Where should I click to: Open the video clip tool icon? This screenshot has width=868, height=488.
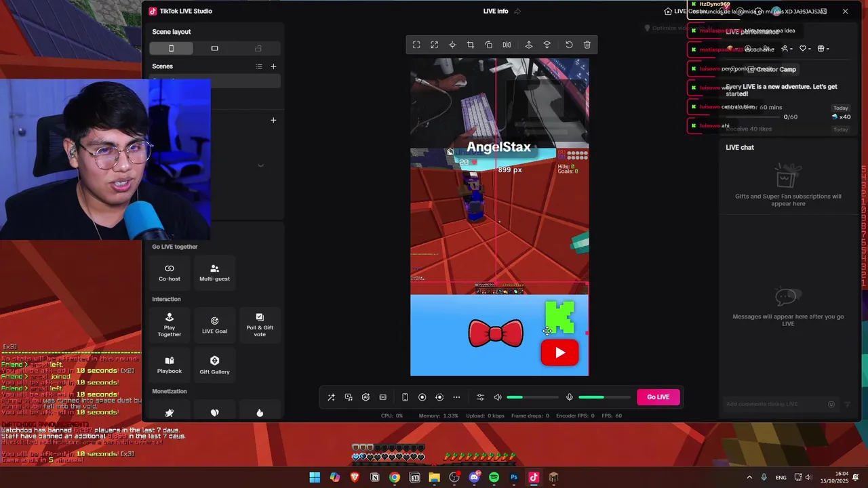pos(383,397)
